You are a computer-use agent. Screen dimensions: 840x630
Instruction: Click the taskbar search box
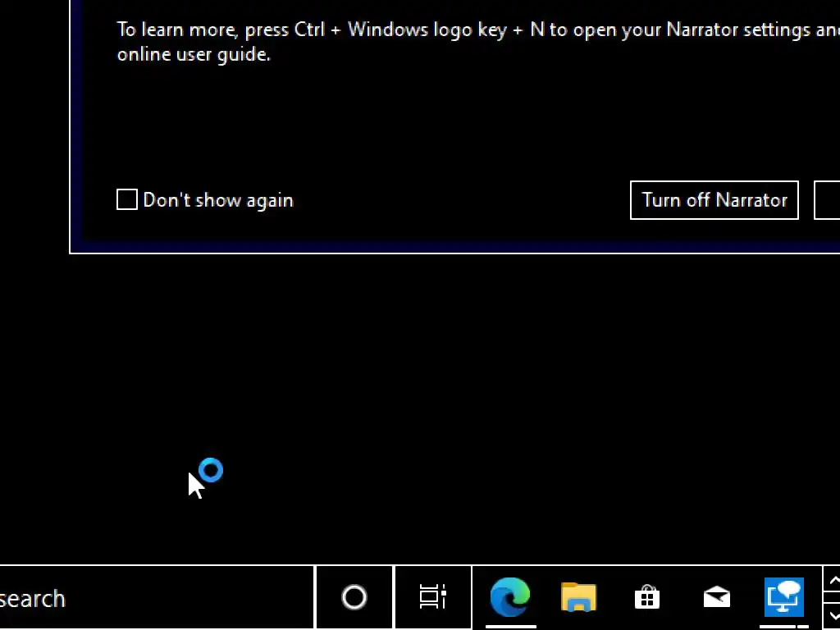point(157,598)
